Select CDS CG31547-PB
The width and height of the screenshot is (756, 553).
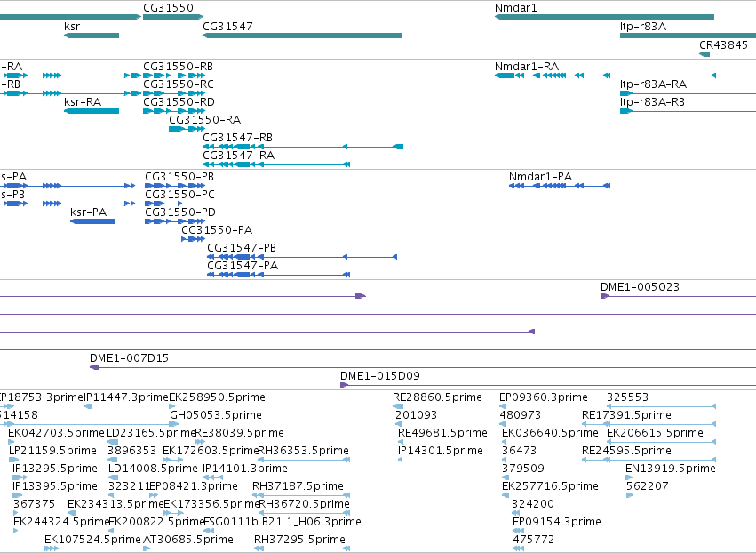302,257
